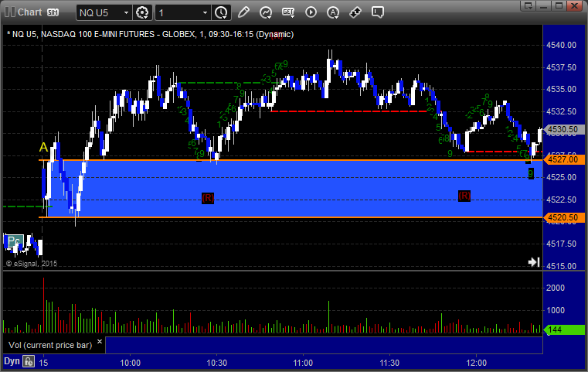This screenshot has width=588, height=372.
Task: Open the time template clock menu
Action: [221, 13]
